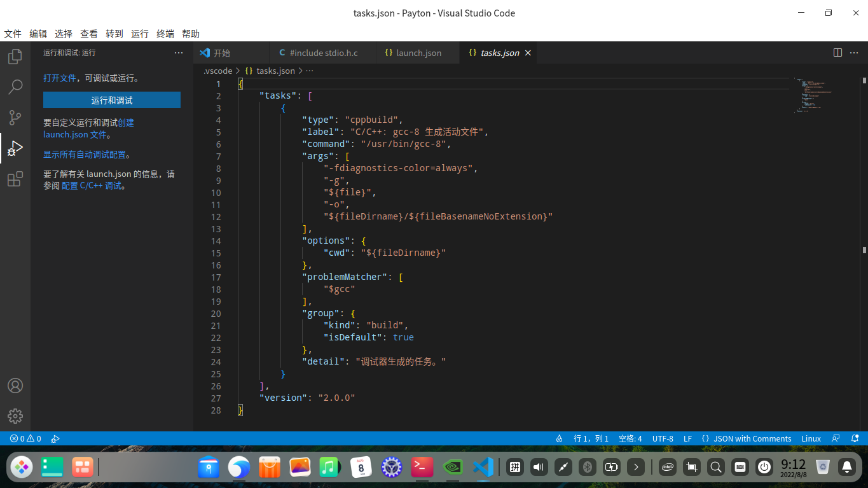Viewport: 868px width, 488px height.
Task: Toggle the volume icon in the dock
Action: tap(539, 468)
